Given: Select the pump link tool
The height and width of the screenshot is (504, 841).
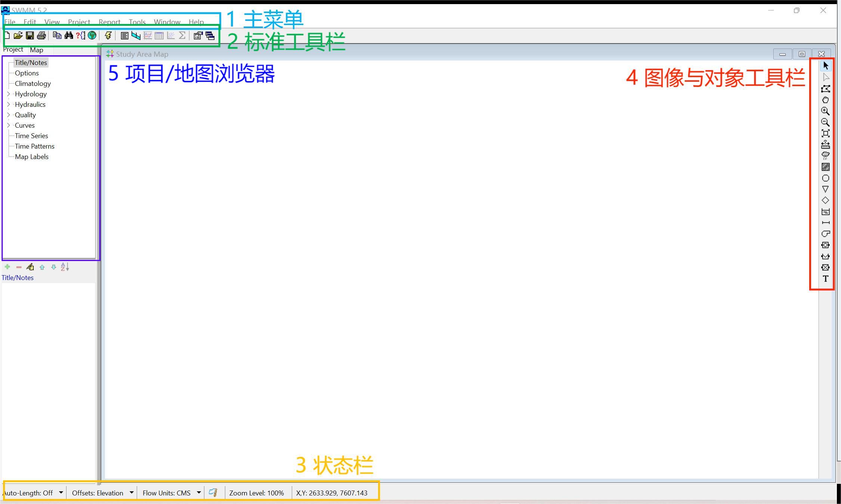Looking at the screenshot, I should (x=826, y=234).
